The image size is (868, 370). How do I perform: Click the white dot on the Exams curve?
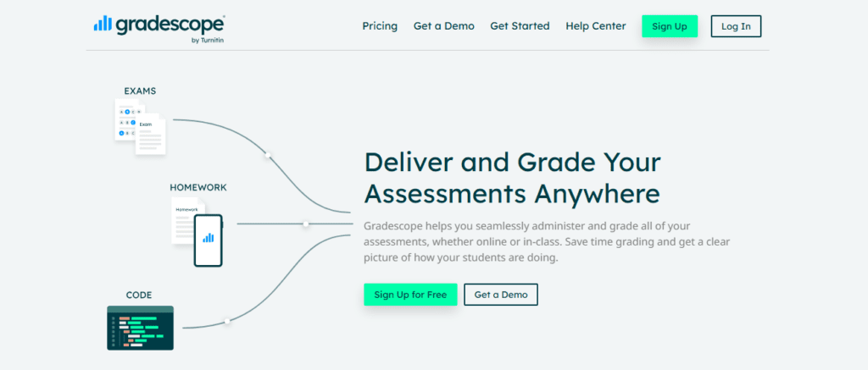[x=268, y=155]
